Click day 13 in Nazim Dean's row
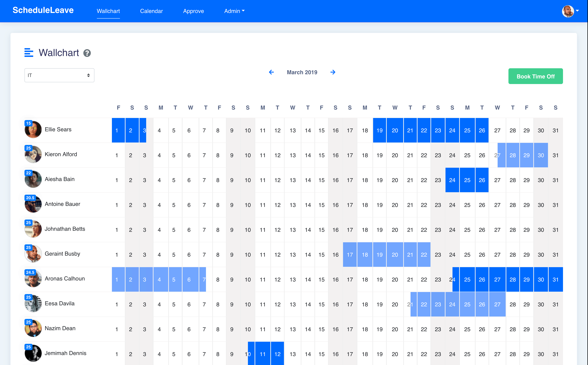The height and width of the screenshot is (365, 588). tap(293, 329)
